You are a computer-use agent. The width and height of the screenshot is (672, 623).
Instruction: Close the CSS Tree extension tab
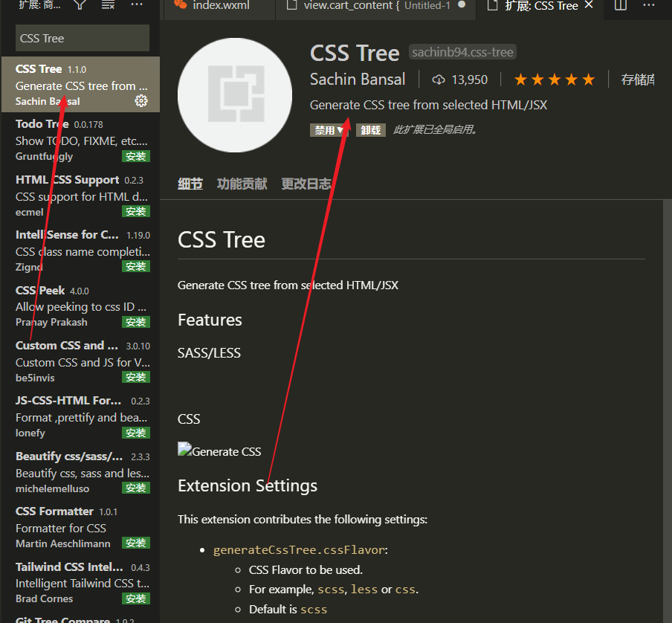click(x=589, y=5)
